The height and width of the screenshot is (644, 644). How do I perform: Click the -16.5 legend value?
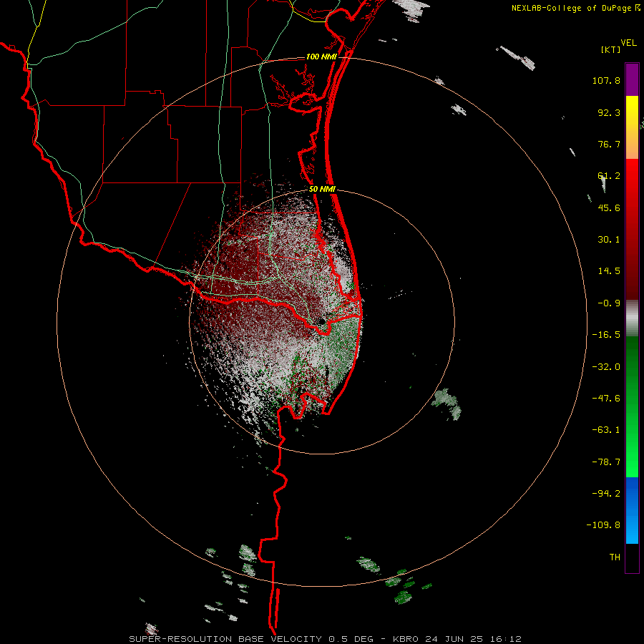coord(606,335)
